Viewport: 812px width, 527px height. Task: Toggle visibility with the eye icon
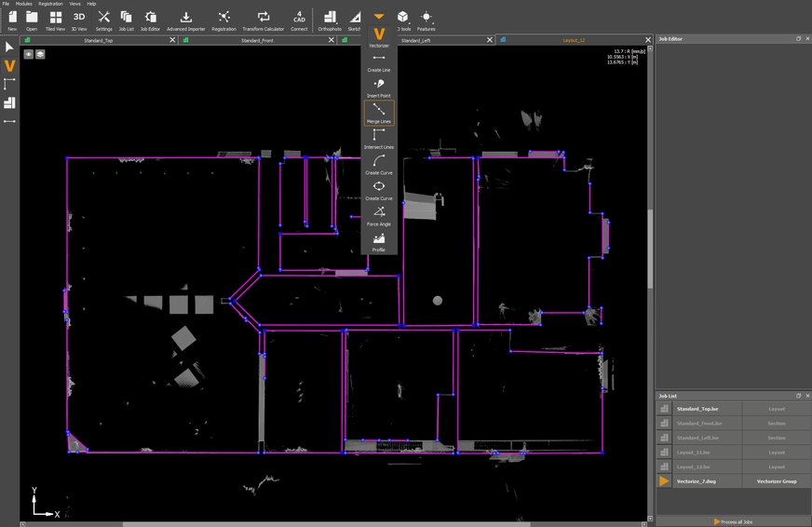[x=29, y=54]
